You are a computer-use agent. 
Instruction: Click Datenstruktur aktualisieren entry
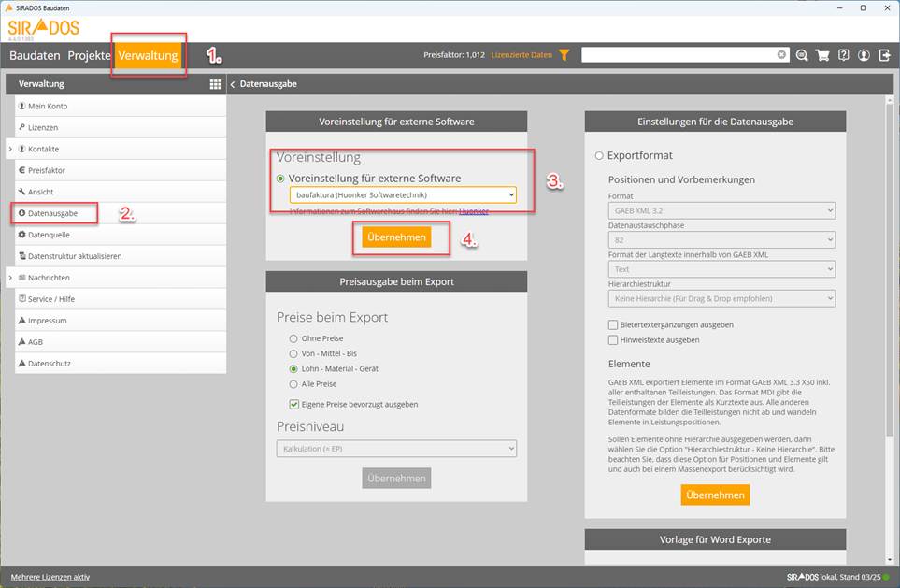[121, 256]
